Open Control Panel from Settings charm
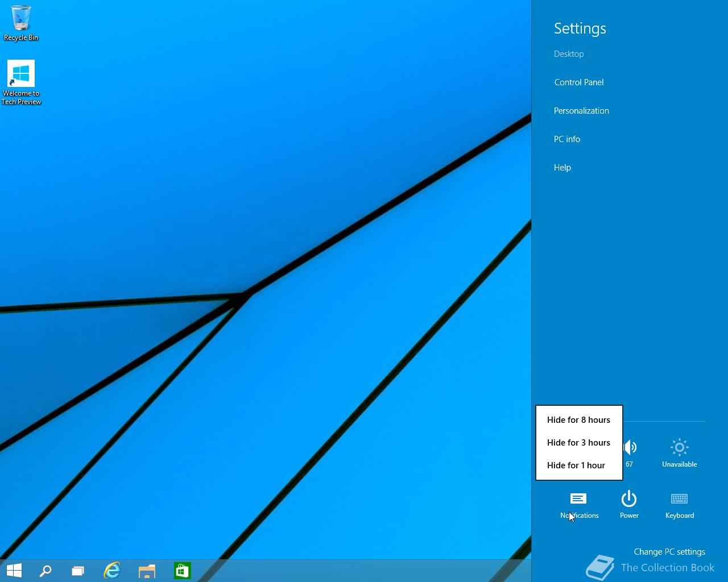This screenshot has height=582, width=728. (579, 82)
